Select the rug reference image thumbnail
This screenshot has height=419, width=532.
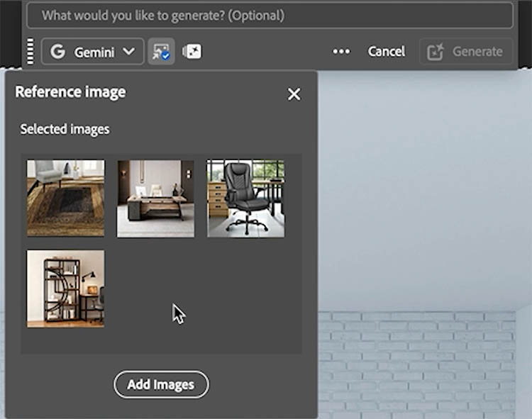(65, 198)
